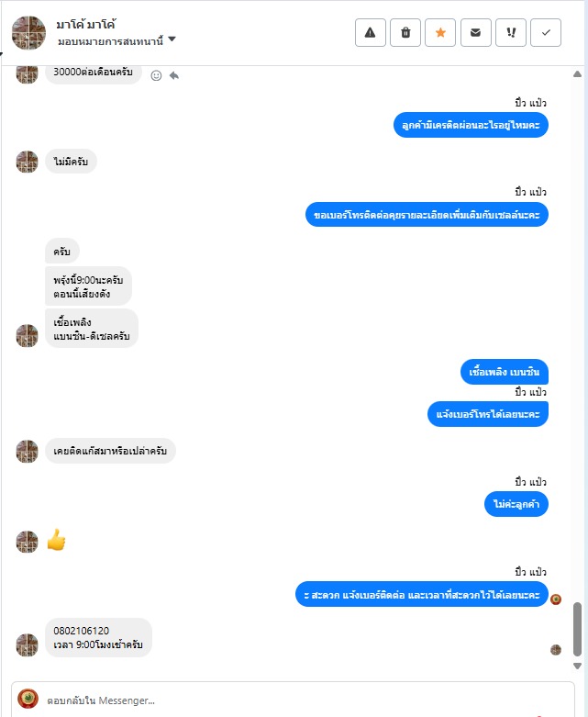Screen dimensions: 588x717
Task: Click the scroll down arrow of chat
Action: tap(578, 666)
